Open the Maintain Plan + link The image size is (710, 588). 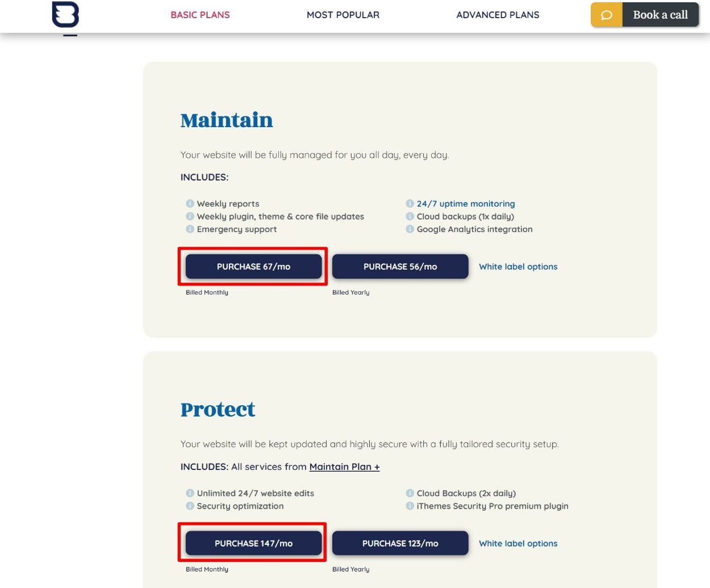coord(344,467)
